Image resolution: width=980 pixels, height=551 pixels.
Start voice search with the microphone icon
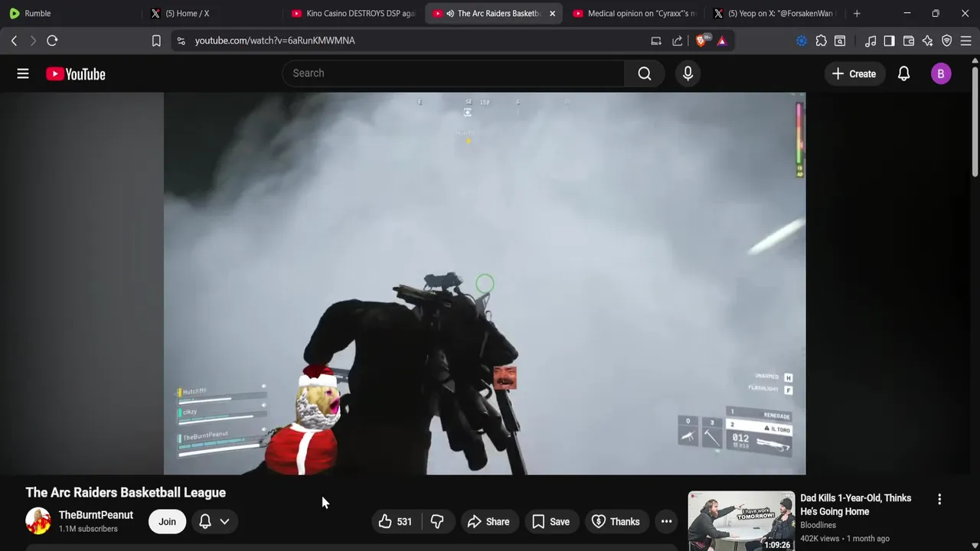coord(688,73)
